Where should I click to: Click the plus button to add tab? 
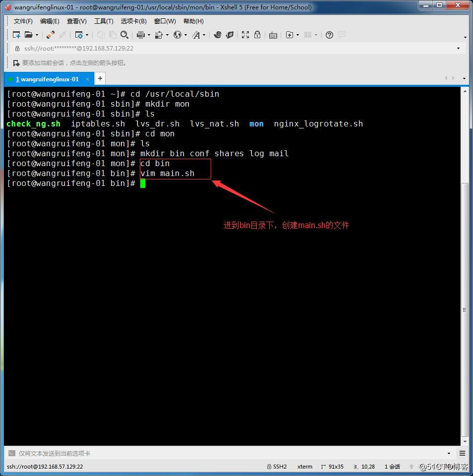(100, 79)
